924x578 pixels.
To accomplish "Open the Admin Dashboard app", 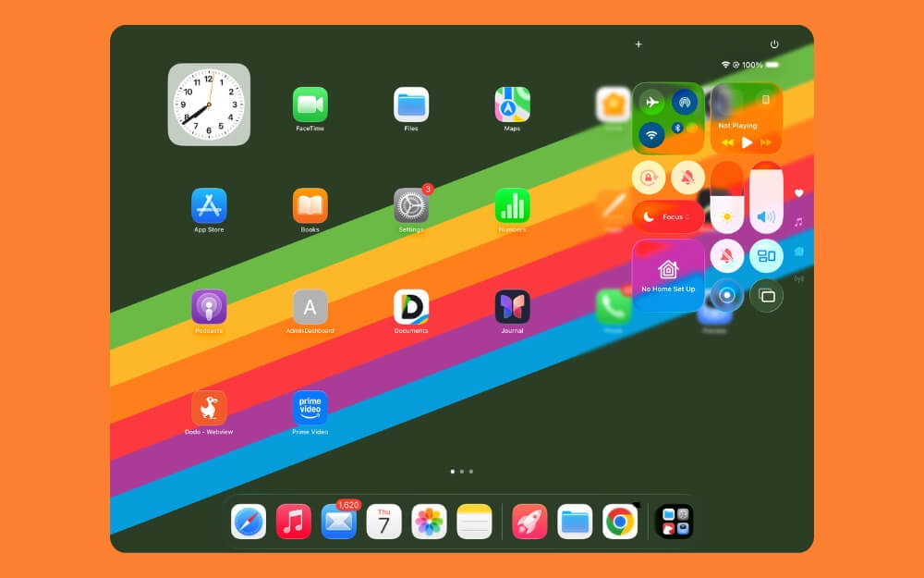I will click(x=310, y=307).
